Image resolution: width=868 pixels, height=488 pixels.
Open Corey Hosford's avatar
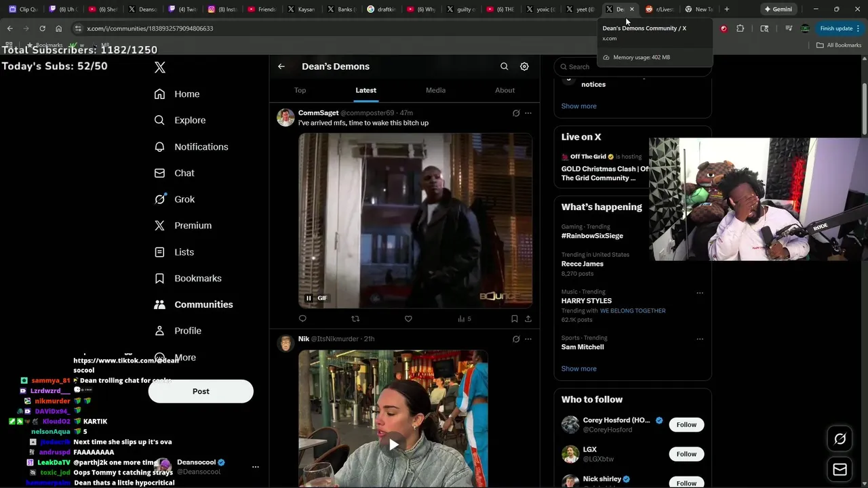pyautogui.click(x=570, y=425)
